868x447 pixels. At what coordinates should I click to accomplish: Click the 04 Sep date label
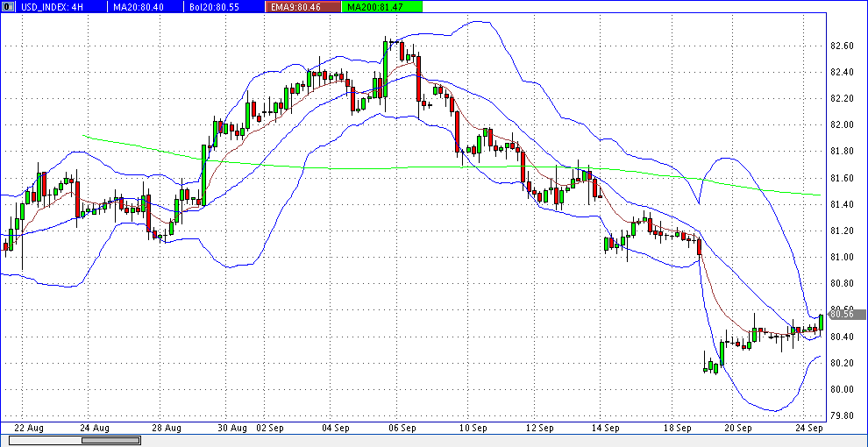pyautogui.click(x=335, y=429)
